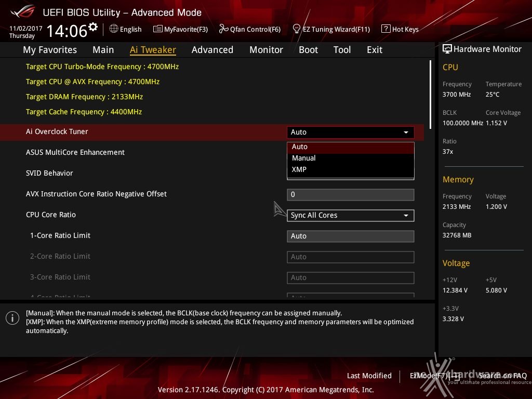This screenshot has width=532, height=399.
Task: Click the 3-Core Ratio Limit field
Action: tap(351, 277)
